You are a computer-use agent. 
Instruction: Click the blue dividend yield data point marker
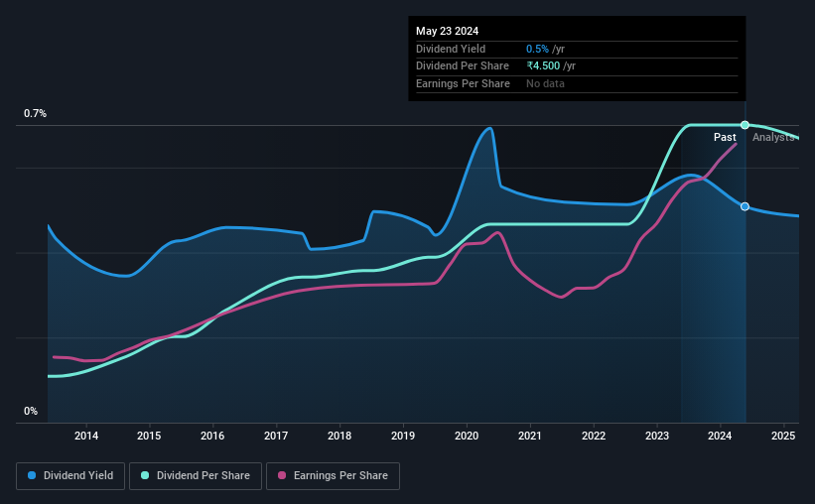[745, 206]
